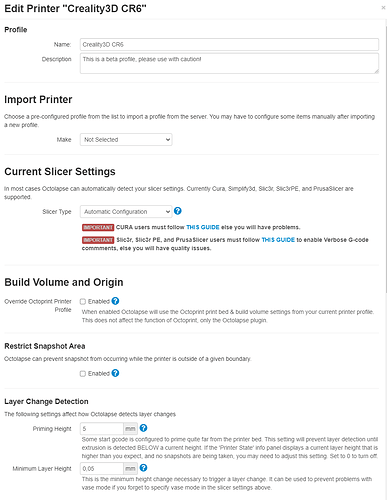Open the Make dropdown

(x=126, y=140)
